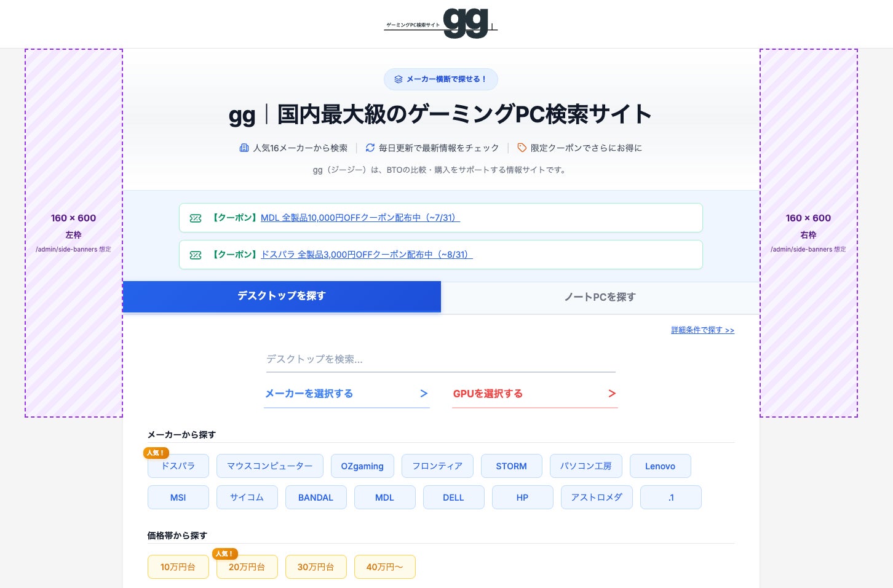
Task: Click the gg site logo
Action: 440,23
